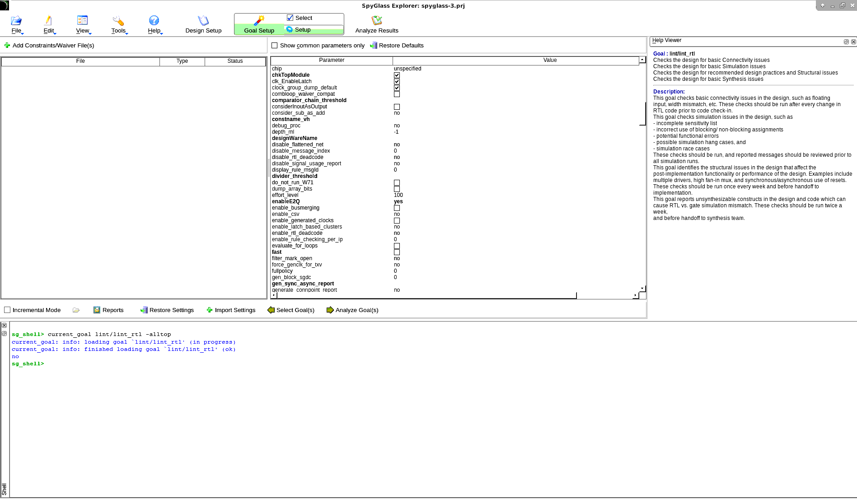Open the Analyze Results icon

[377, 20]
